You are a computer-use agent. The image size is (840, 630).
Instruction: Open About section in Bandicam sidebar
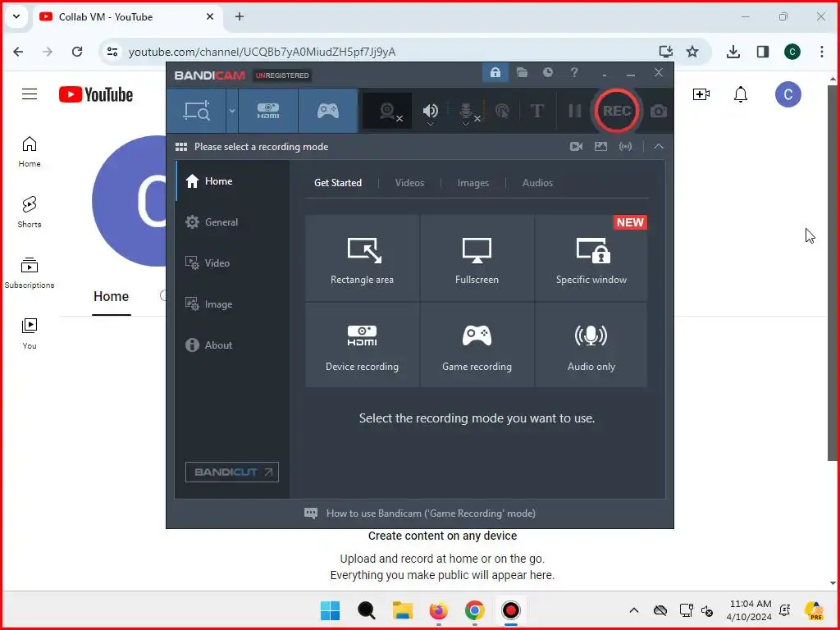tap(232, 345)
